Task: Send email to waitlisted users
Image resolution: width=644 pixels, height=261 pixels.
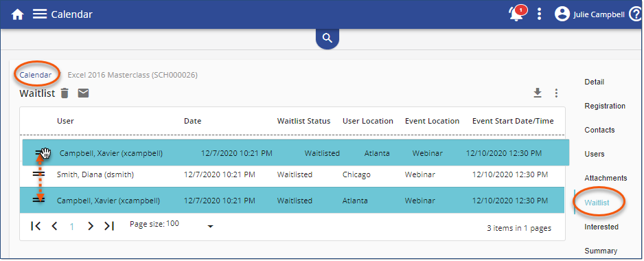Action: tap(83, 93)
